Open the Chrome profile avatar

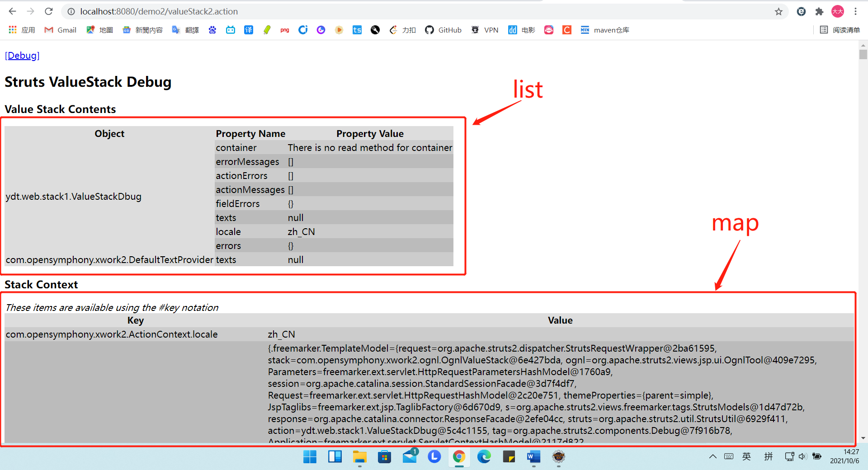click(x=838, y=11)
